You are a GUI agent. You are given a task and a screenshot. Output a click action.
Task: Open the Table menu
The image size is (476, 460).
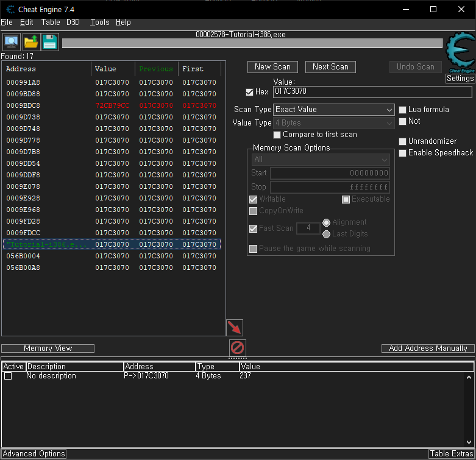click(x=51, y=23)
